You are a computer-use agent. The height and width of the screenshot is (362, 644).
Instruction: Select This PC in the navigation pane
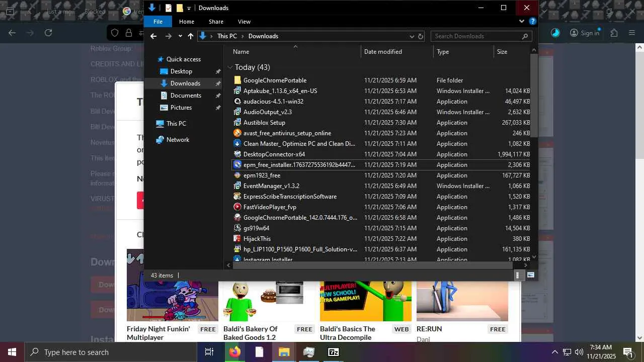pos(176,124)
